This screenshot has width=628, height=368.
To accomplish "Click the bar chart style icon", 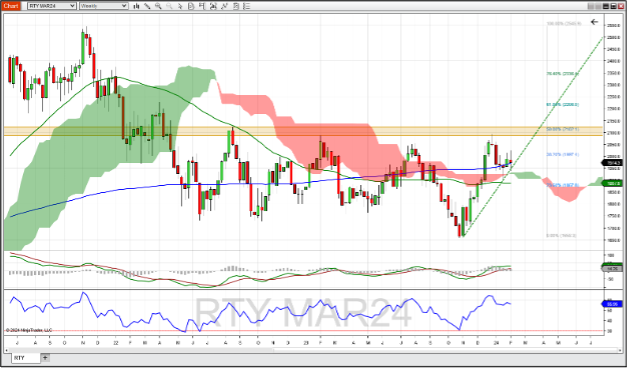I will coord(136,6).
